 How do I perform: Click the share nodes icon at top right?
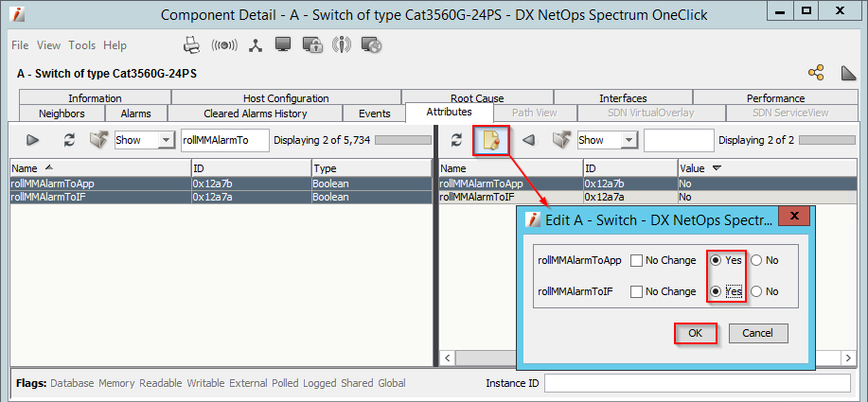pyautogui.click(x=816, y=73)
